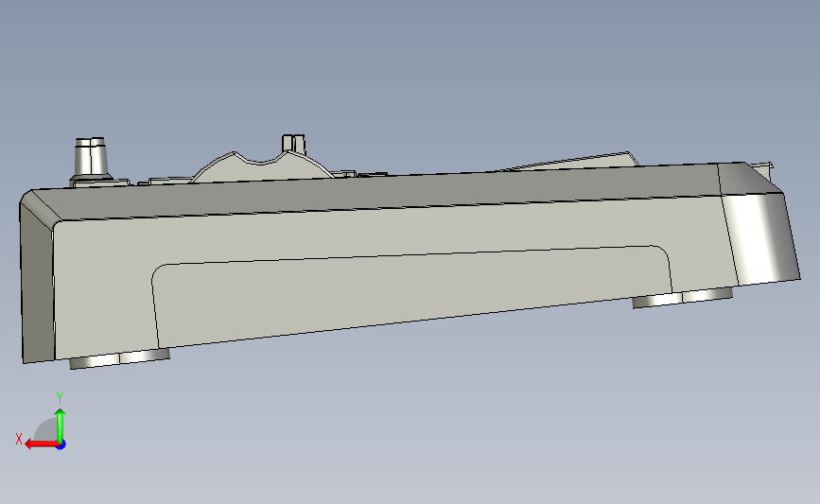Select the small blocks right of the dome
Screen dimensions: 820x504
tap(361, 174)
